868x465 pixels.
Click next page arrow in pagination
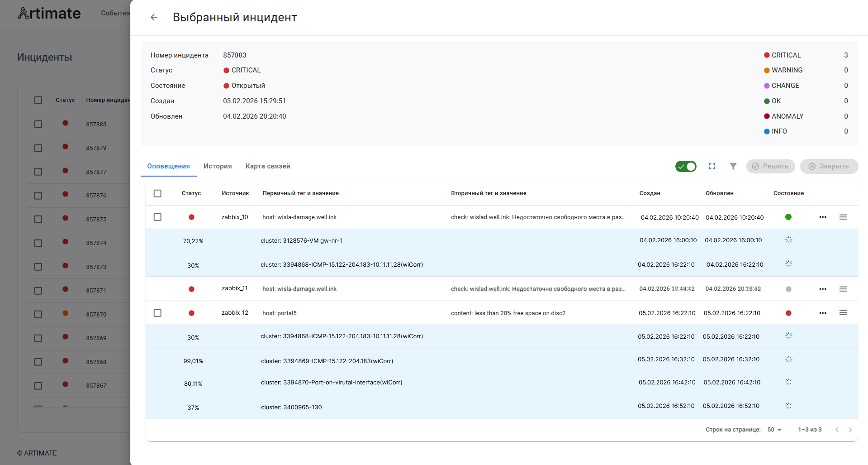[x=850, y=430]
